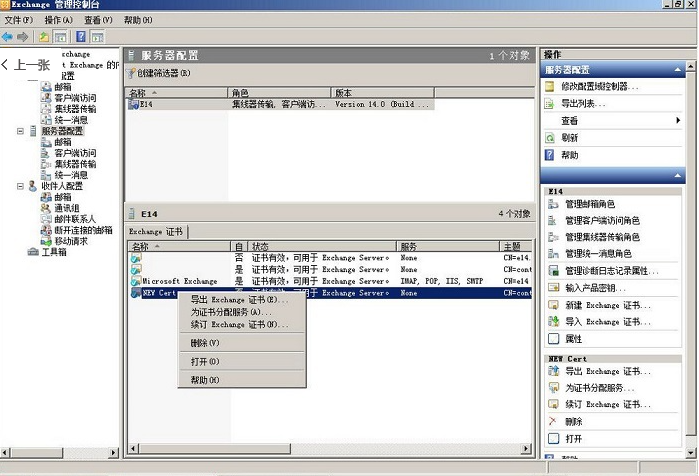Click the up-one-level folder toolbar icon
Screen dimensions: 699x476
pos(44,37)
